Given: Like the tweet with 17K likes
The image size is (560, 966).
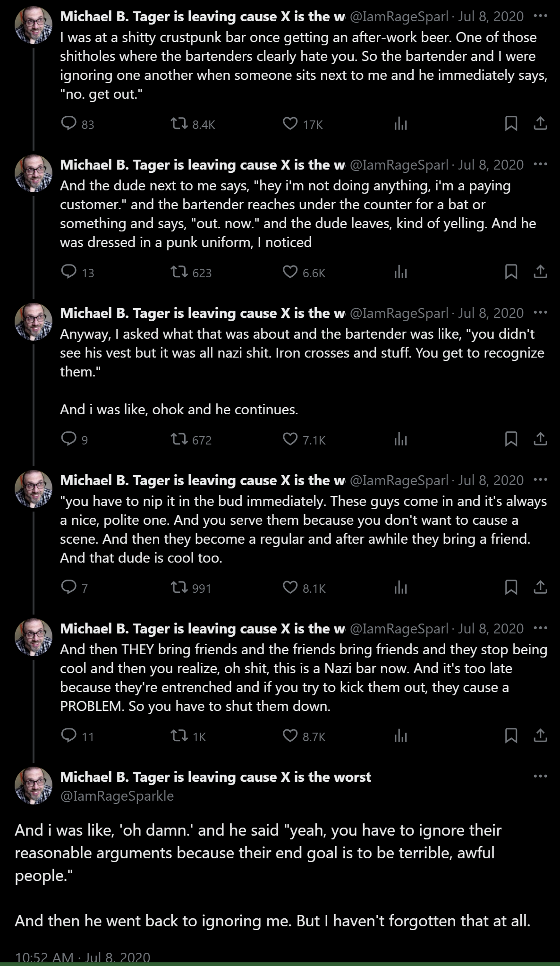Looking at the screenshot, I should 290,124.
